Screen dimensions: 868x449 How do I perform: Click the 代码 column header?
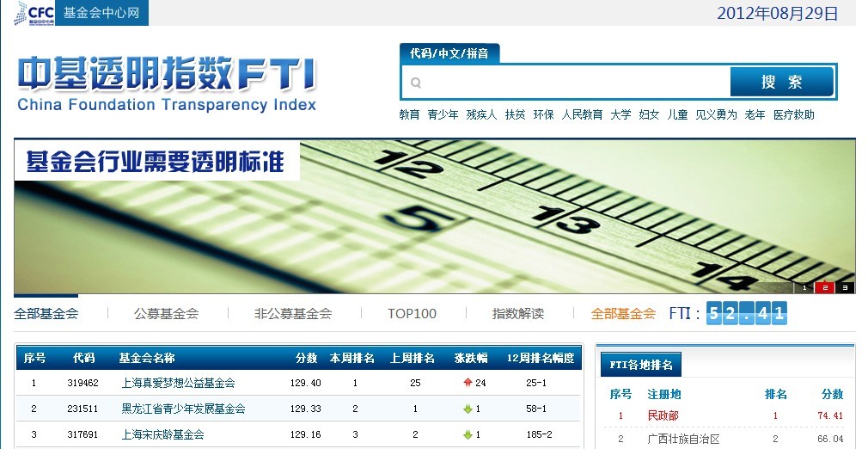click(83, 358)
